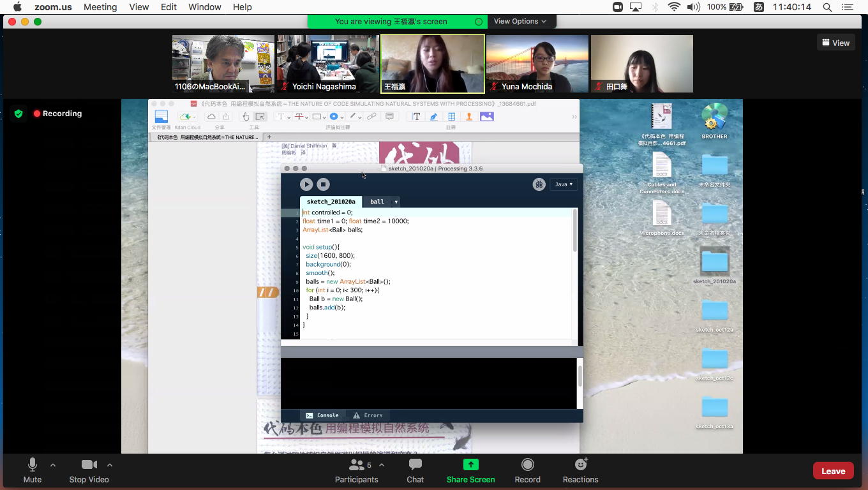The image size is (868, 490).
Task: Open the Participants panel
Action: (357, 471)
